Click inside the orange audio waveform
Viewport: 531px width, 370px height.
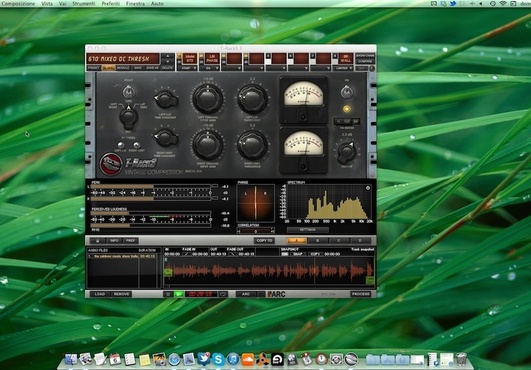click(x=269, y=271)
